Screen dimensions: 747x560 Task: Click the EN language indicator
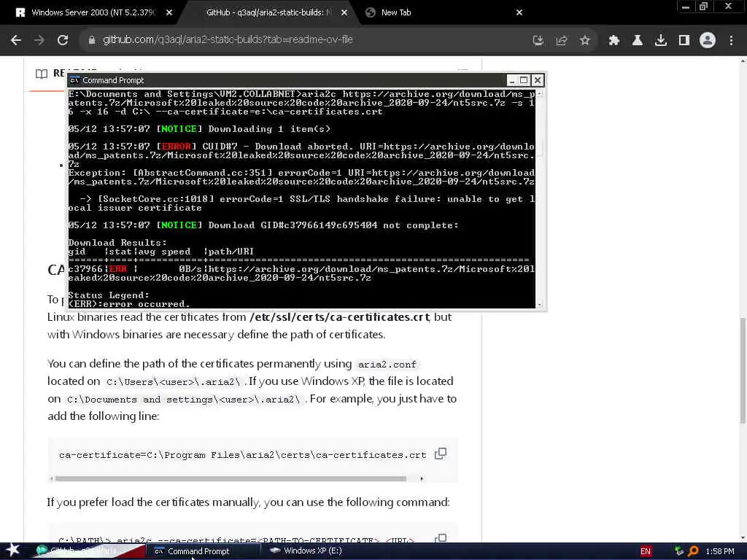point(646,551)
